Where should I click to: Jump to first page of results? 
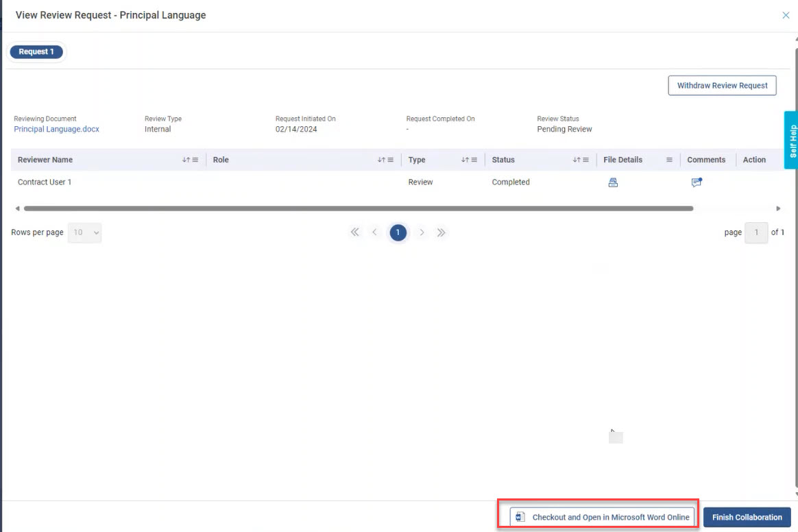click(x=354, y=232)
